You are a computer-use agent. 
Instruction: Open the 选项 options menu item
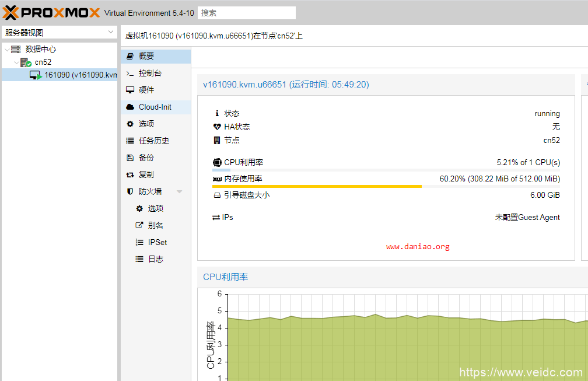(146, 124)
